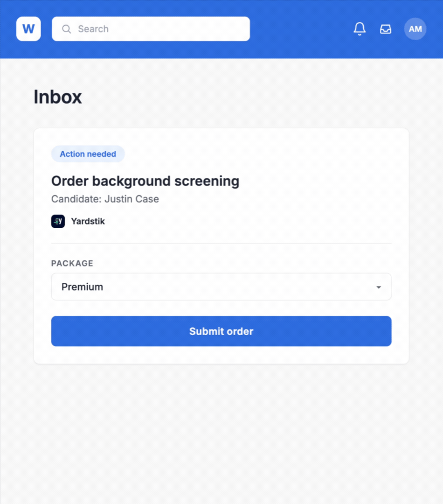
Task: Select the Order background screening title
Action: coord(145,181)
